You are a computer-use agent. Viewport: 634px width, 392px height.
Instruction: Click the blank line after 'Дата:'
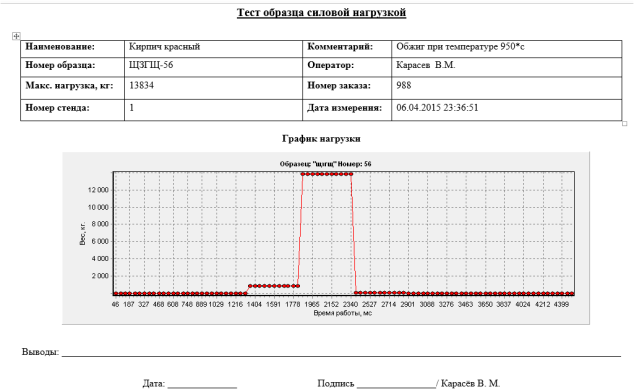tap(202, 387)
